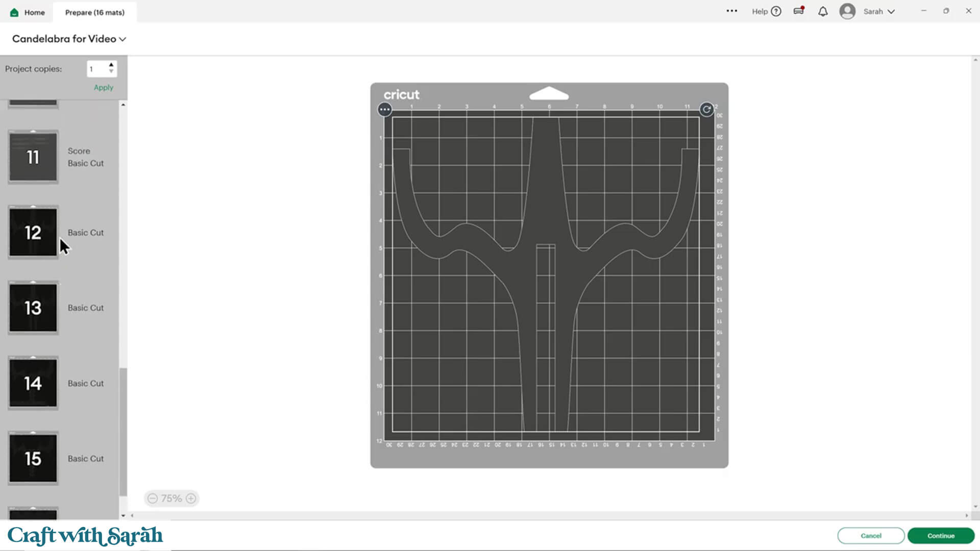Decrease project copies with down arrow
The height and width of the screenshot is (551, 980).
(x=111, y=72)
